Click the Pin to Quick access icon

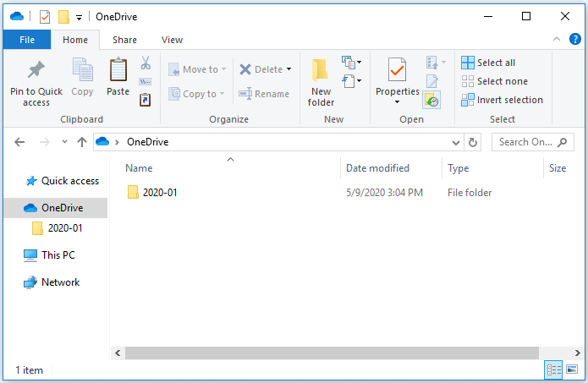[36, 71]
